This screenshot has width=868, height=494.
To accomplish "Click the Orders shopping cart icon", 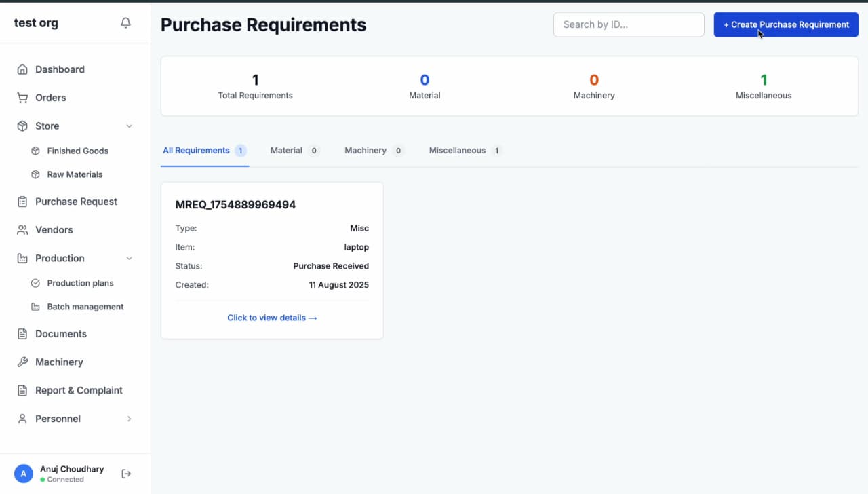I will pos(22,98).
